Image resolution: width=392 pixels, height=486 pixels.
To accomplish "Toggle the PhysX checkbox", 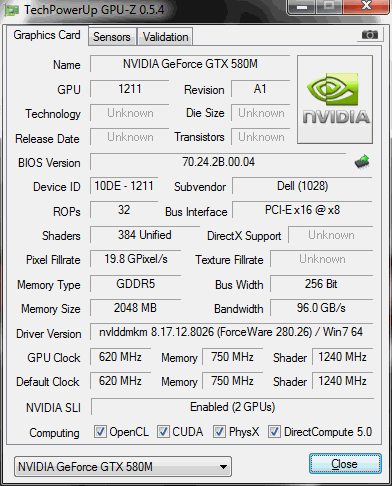I will pos(219,431).
